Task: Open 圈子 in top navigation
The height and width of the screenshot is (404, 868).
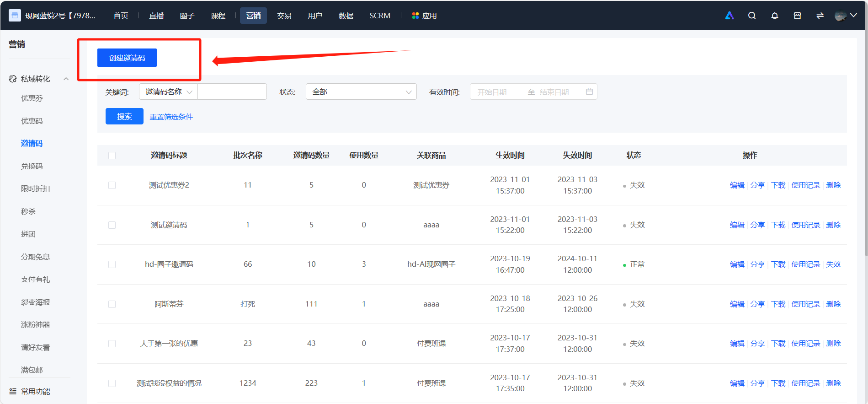Action: click(187, 16)
